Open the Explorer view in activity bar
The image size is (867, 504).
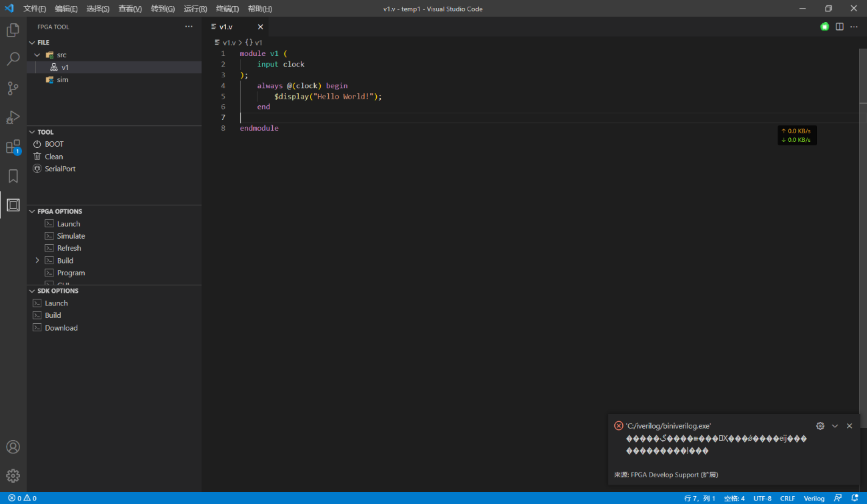click(x=13, y=30)
